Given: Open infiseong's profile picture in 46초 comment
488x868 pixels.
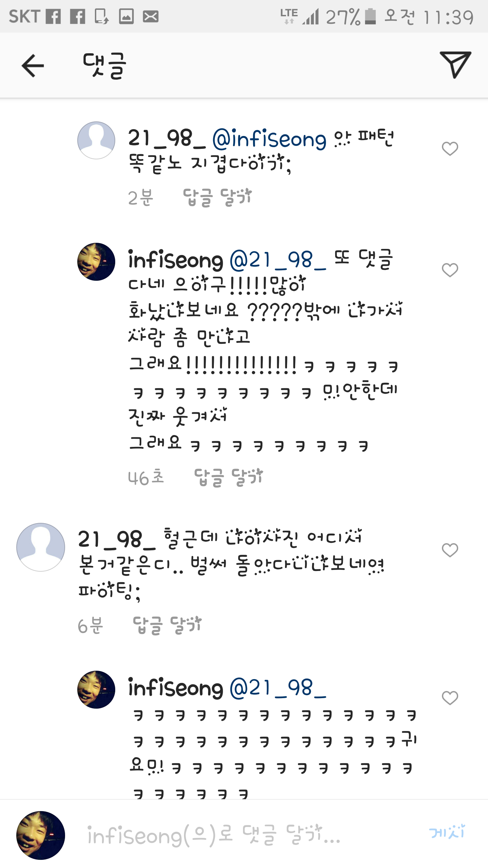Looking at the screenshot, I should coord(96,262).
